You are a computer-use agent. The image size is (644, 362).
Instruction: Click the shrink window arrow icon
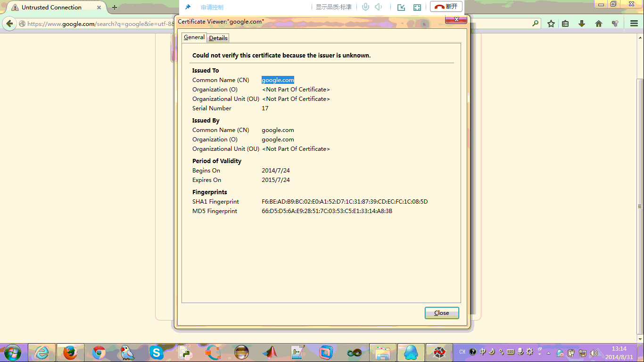click(401, 7)
